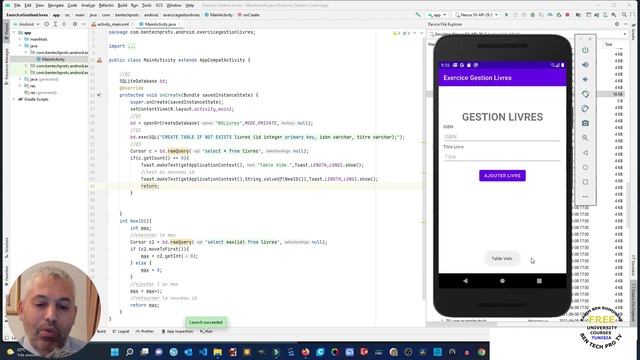Image resolution: width=640 pixels, height=360 pixels.
Task: Click the emulator zoom icon
Action: pyautogui.click(x=585, y=138)
